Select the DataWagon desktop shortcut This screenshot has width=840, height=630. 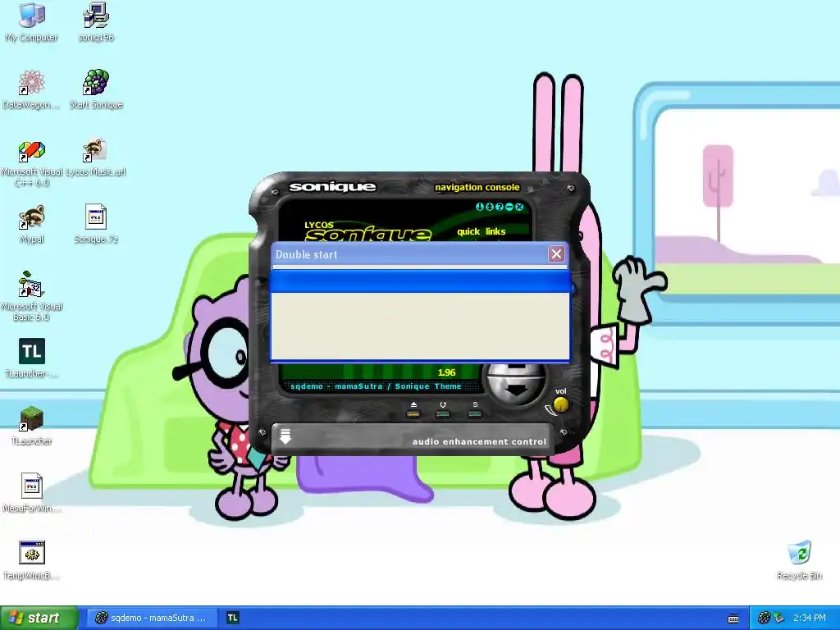31,89
